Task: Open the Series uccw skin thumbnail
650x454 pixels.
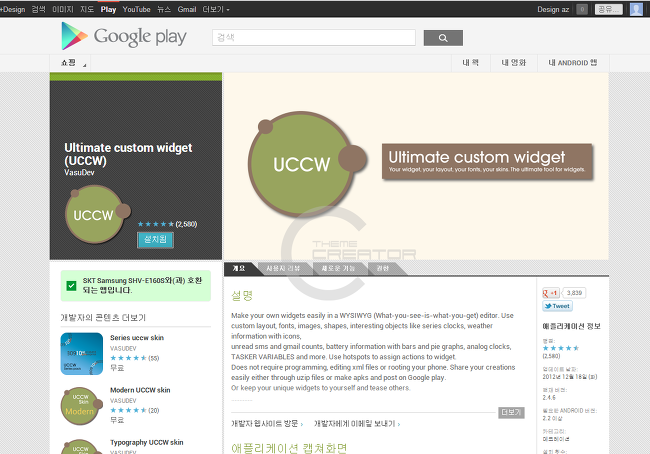Action: point(82,354)
